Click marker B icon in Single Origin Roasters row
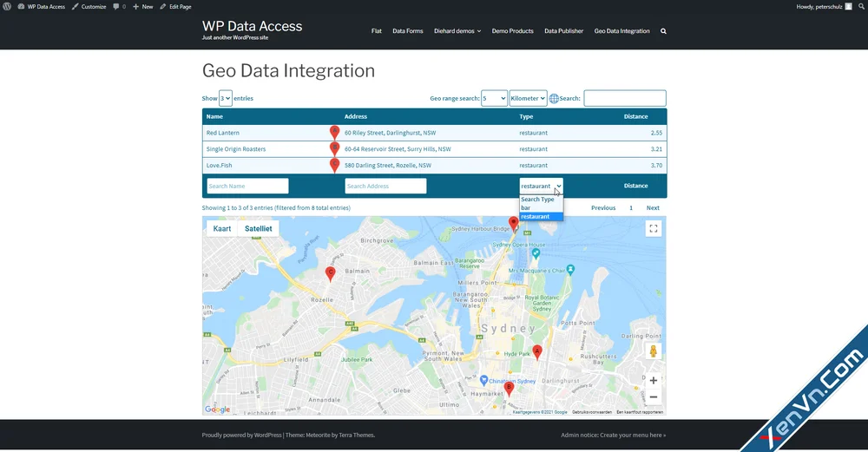The height and width of the screenshot is (452, 868). tap(334, 148)
